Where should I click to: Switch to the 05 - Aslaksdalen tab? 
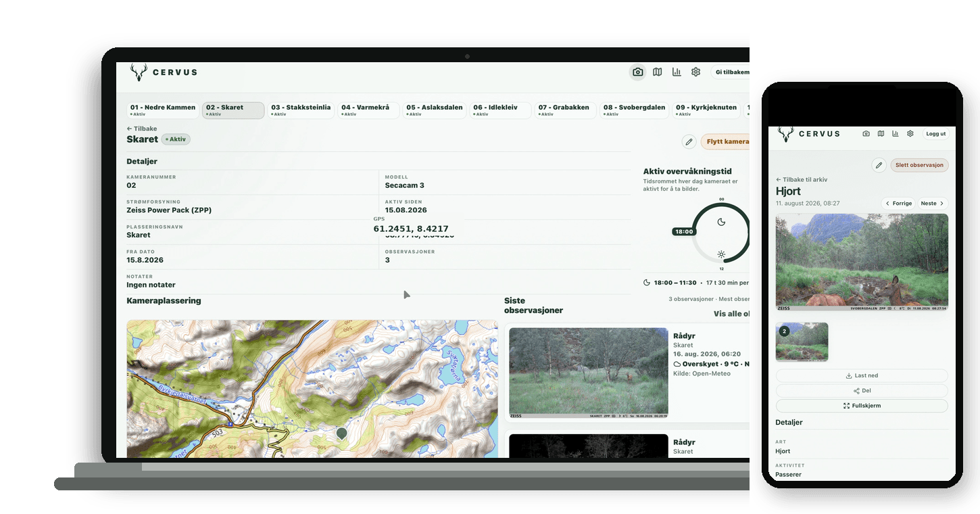tap(435, 110)
